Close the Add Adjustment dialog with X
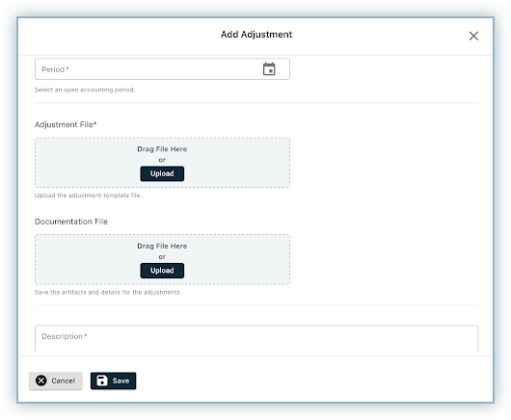The width and height of the screenshot is (511, 420). pyautogui.click(x=473, y=36)
